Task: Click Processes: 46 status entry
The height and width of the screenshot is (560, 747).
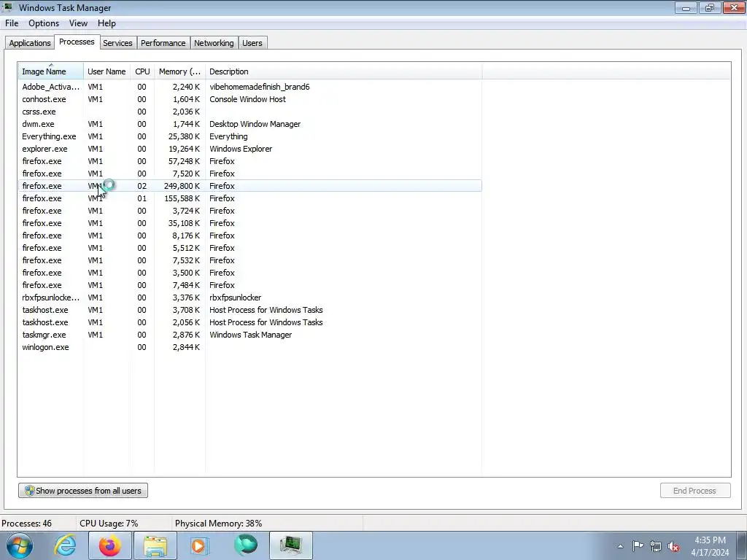Action: (x=27, y=523)
